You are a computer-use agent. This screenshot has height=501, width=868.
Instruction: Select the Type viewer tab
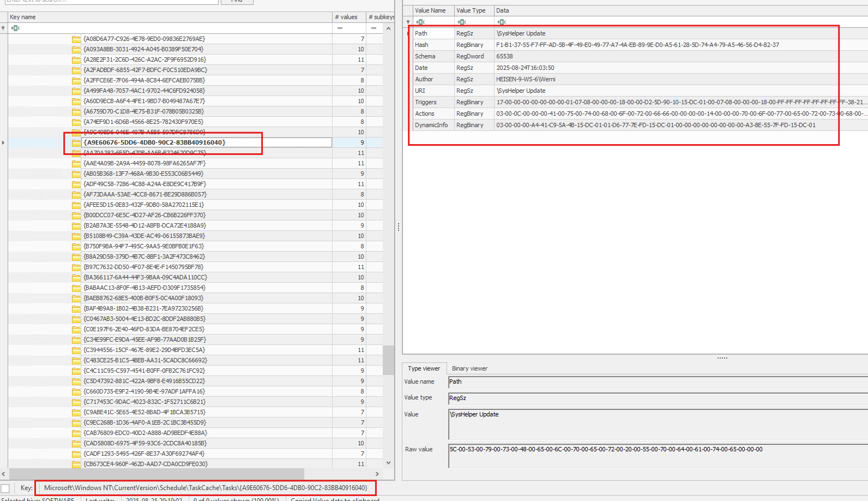[x=424, y=368]
